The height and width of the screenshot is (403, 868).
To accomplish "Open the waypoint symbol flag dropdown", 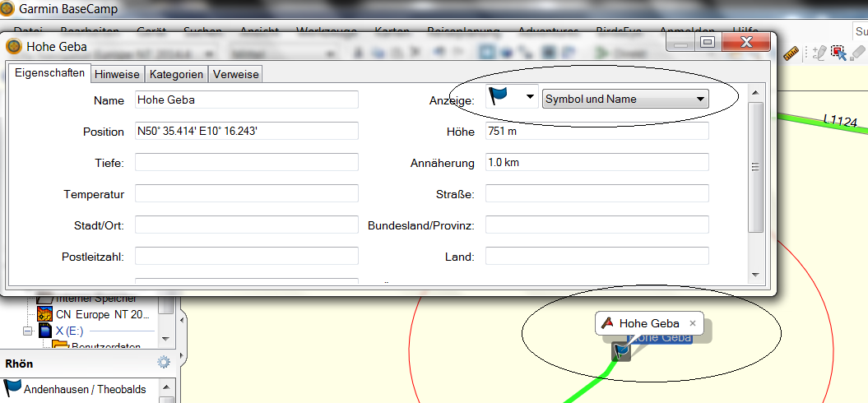I will coord(512,99).
